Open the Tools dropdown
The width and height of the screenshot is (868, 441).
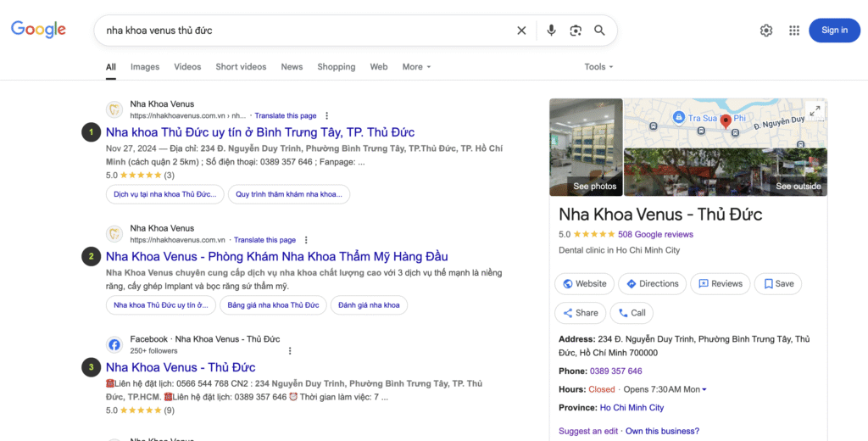pyautogui.click(x=598, y=66)
